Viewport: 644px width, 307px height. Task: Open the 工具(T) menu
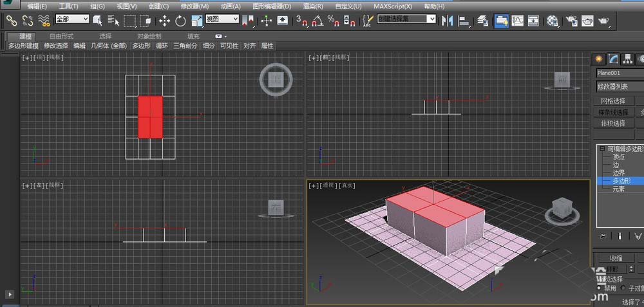[69, 6]
